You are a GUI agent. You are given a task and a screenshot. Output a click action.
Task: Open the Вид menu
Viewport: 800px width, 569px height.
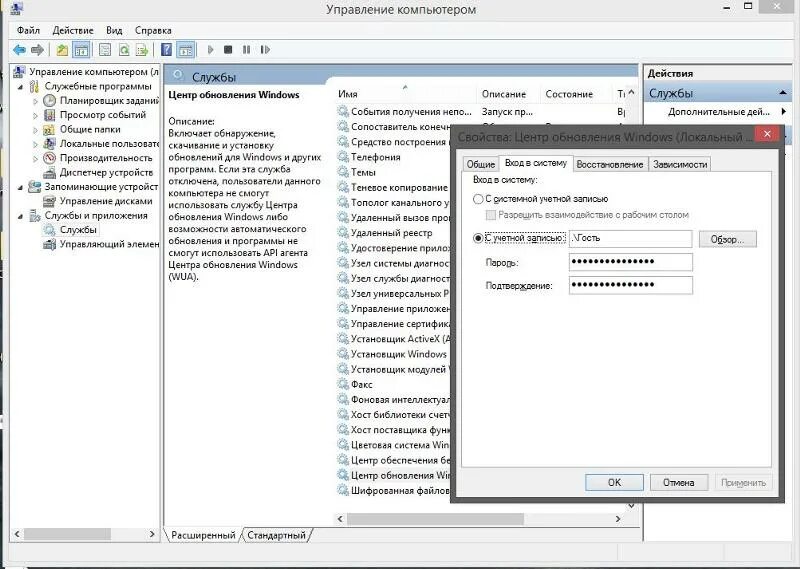(x=114, y=30)
